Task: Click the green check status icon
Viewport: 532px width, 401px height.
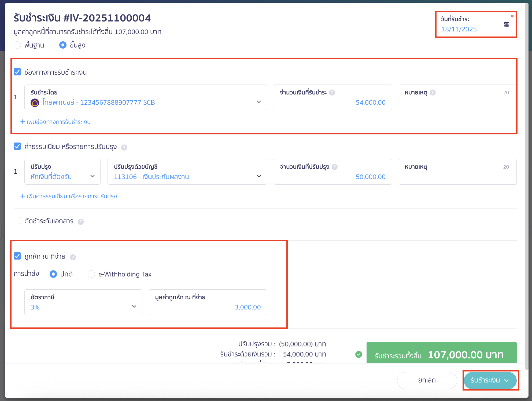Action: pos(359,355)
